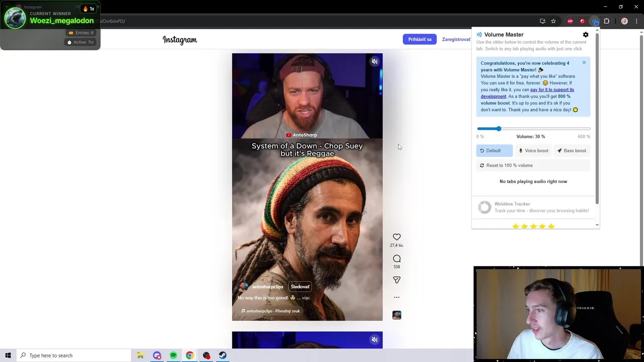The width and height of the screenshot is (644, 362).
Task: Click the antosharpclips profile picture on reel
Action: click(x=244, y=287)
